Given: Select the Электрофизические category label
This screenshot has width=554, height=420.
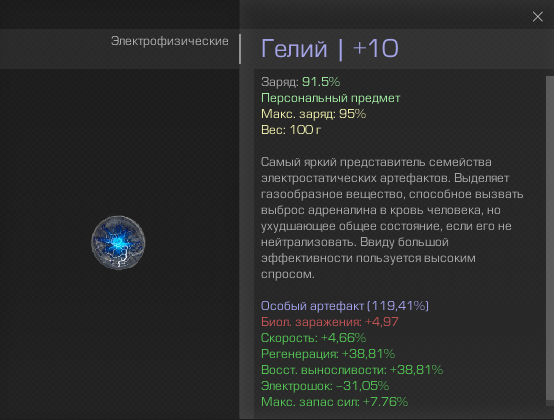Looking at the screenshot, I should (170, 41).
